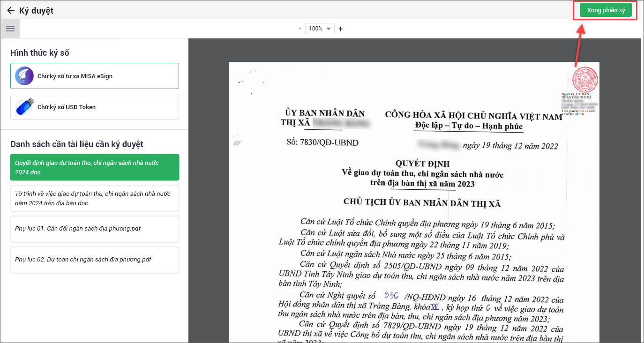Click the red seal signature stamp on document
This screenshot has height=343, width=644.
(x=584, y=79)
